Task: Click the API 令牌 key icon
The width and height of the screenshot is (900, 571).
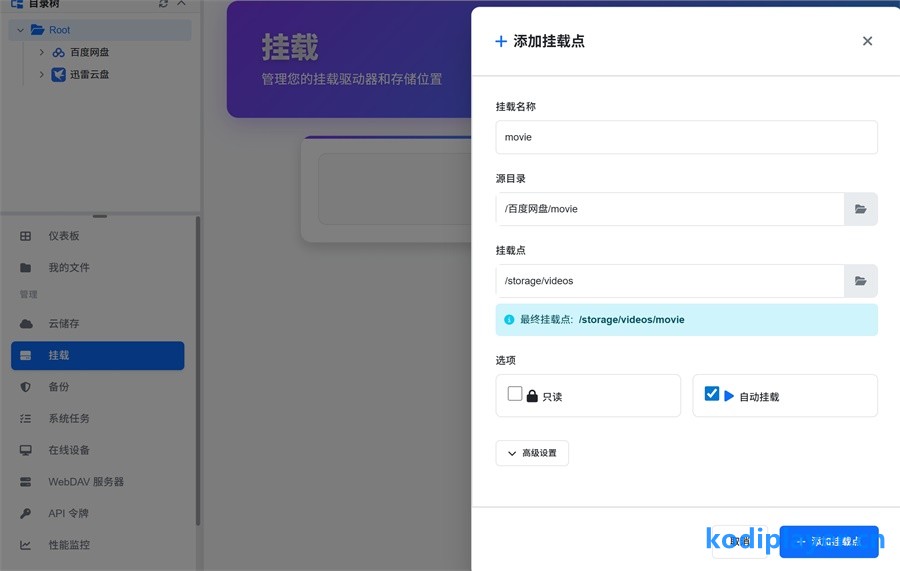Action: point(26,514)
